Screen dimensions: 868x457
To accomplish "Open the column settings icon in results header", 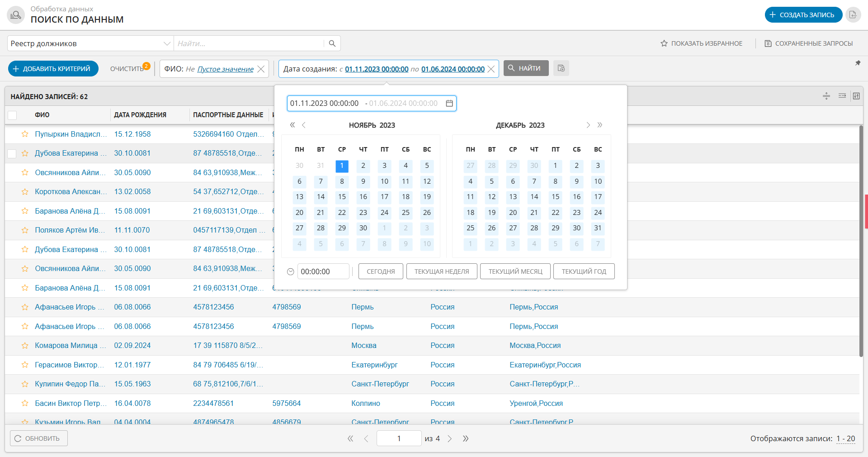I will (x=856, y=96).
